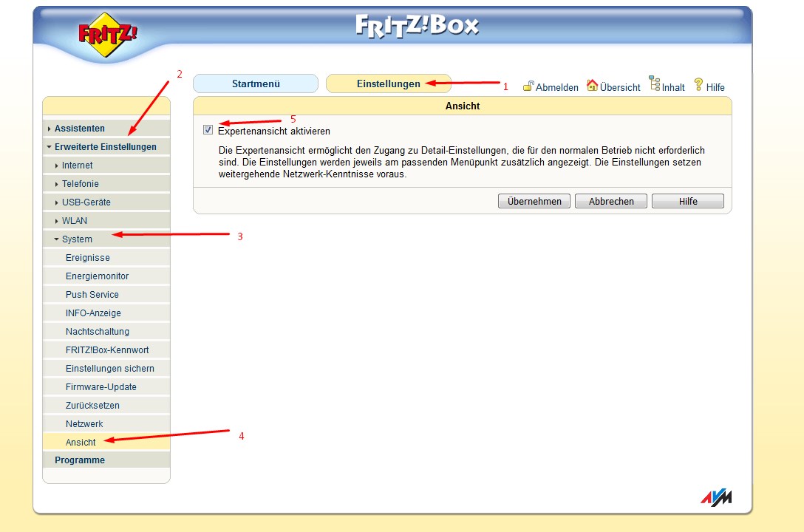Expand the WLAN submenu arrow

[x=56, y=221]
